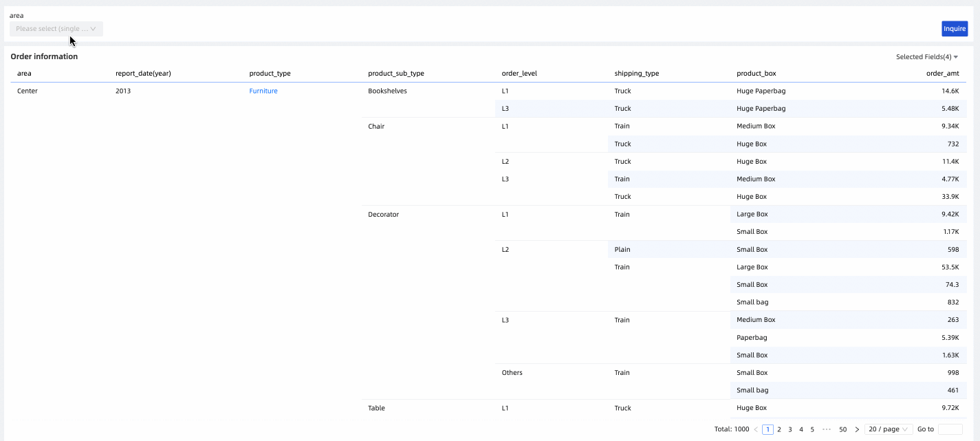Jump ahead using the pagination ellipsis
The height and width of the screenshot is (441, 980).
pos(827,429)
